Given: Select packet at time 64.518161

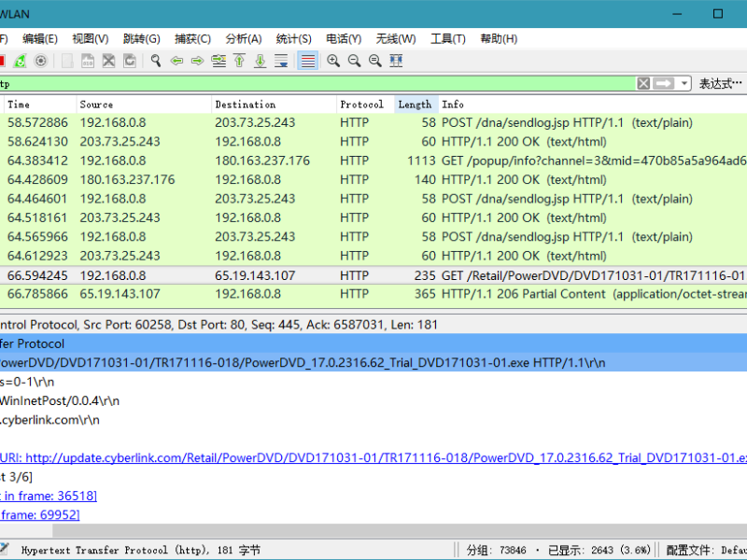Looking at the screenshot, I should (x=373, y=218).
